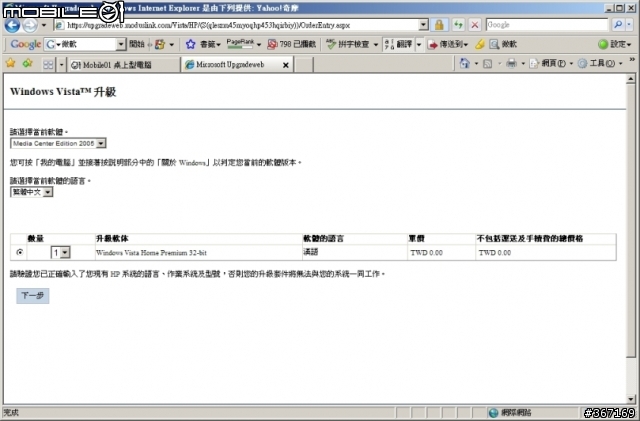640x421 pixels.
Task: Start search with the magnifier icon
Action: pyautogui.click(x=618, y=25)
